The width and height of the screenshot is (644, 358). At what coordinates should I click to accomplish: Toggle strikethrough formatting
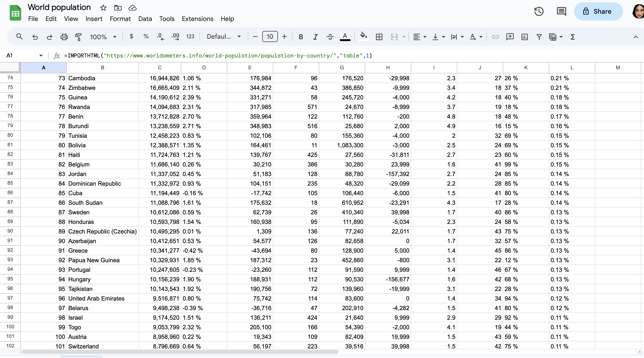330,37
